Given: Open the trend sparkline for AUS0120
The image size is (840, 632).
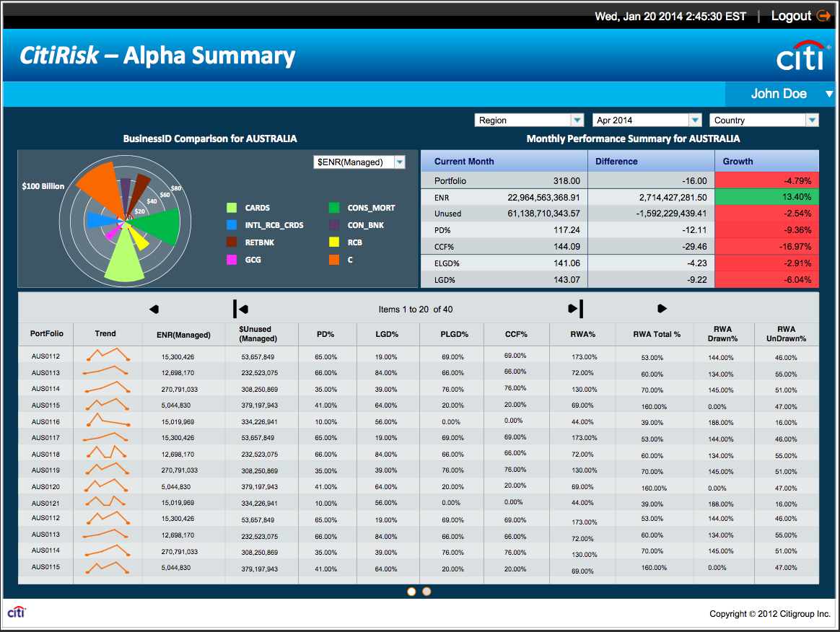Looking at the screenshot, I should [x=106, y=486].
